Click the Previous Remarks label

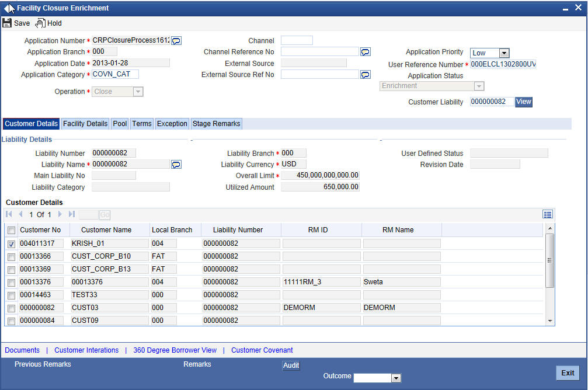[43, 364]
